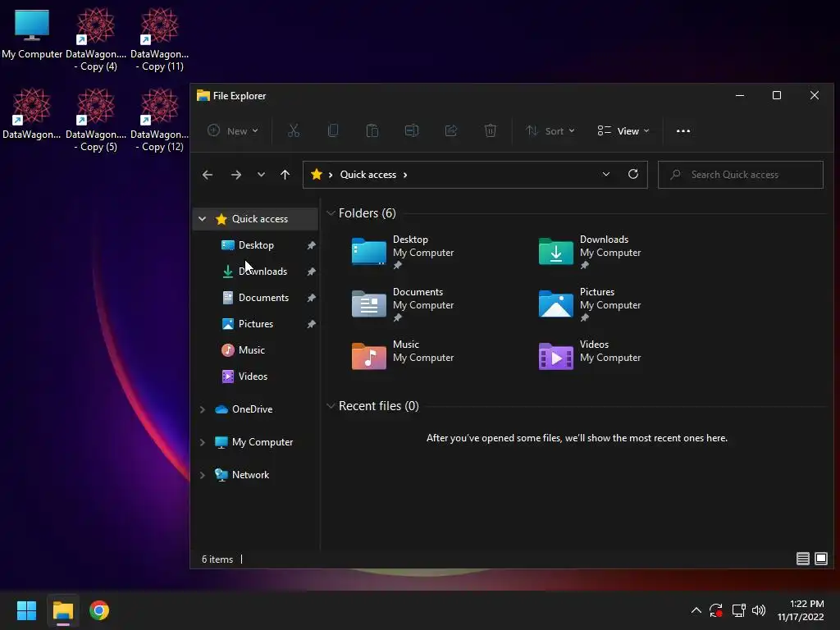Open the See more three-dots menu
The image size is (840, 630).
[x=683, y=130]
